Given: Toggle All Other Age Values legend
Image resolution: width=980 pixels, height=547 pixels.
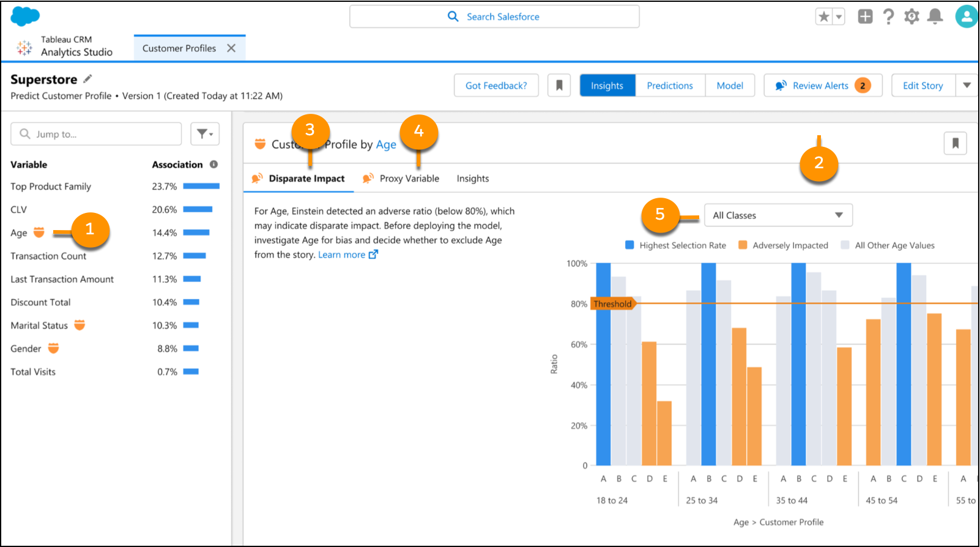Looking at the screenshot, I should click(888, 245).
